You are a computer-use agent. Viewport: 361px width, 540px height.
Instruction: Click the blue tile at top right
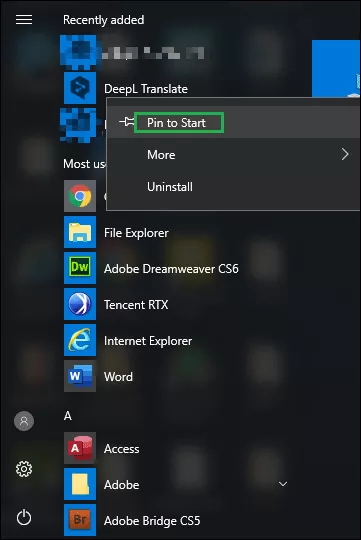pyautogui.click(x=336, y=68)
